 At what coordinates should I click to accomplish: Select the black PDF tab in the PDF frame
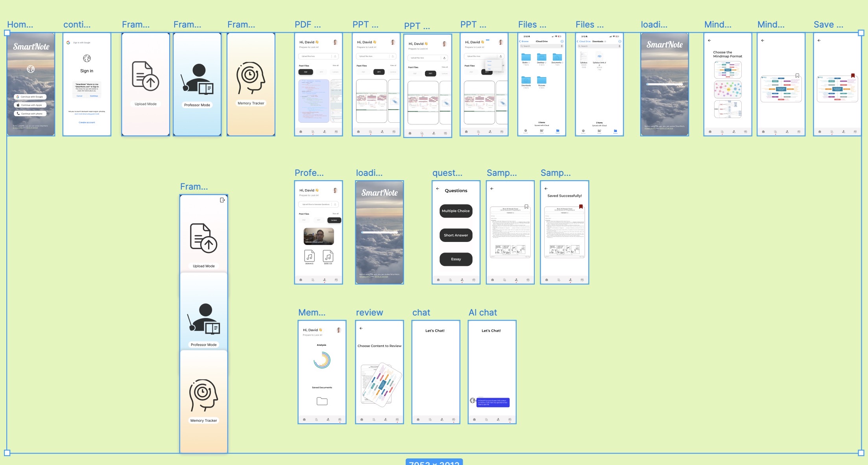click(306, 72)
